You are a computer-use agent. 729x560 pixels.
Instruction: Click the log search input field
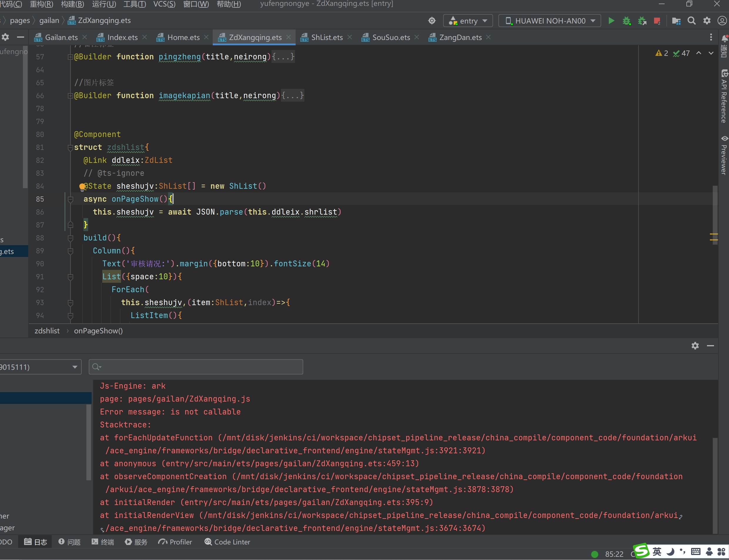[200, 367]
